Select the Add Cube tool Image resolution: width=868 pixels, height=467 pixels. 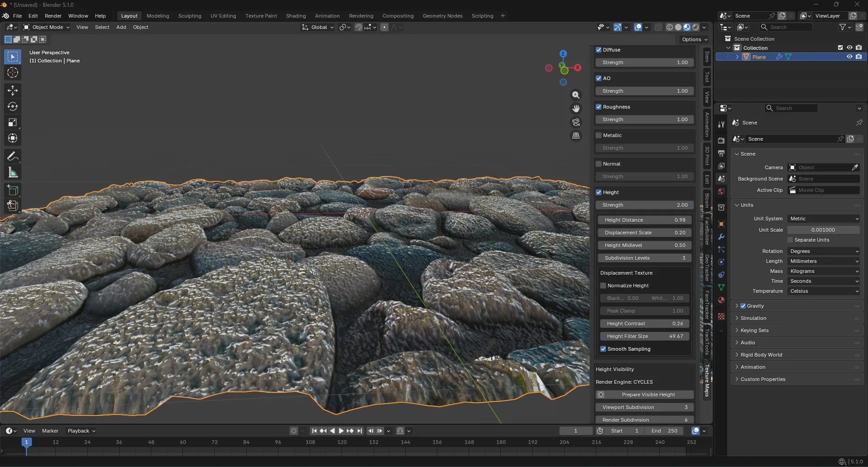pos(13,191)
